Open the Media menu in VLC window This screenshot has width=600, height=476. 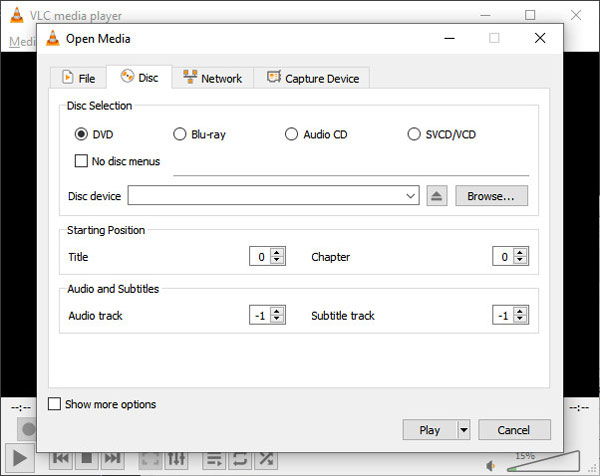(22, 41)
